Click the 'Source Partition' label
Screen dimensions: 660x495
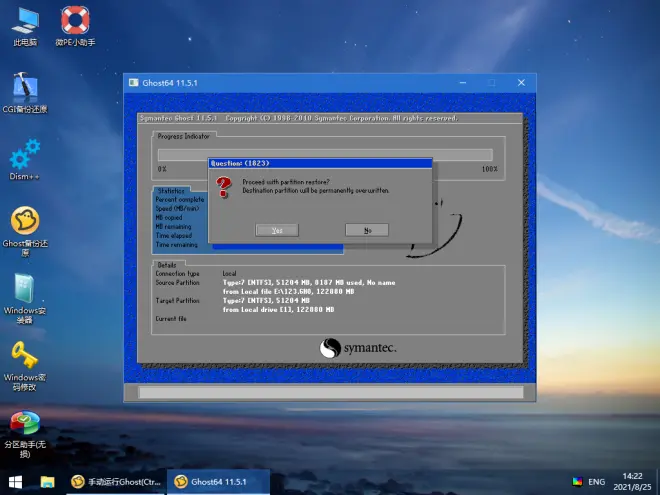coord(177,282)
